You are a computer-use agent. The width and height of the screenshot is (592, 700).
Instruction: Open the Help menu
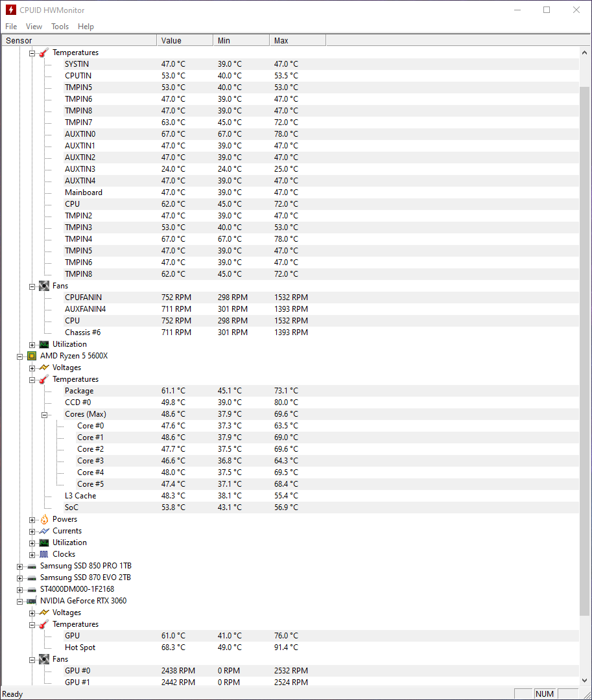[86, 27]
